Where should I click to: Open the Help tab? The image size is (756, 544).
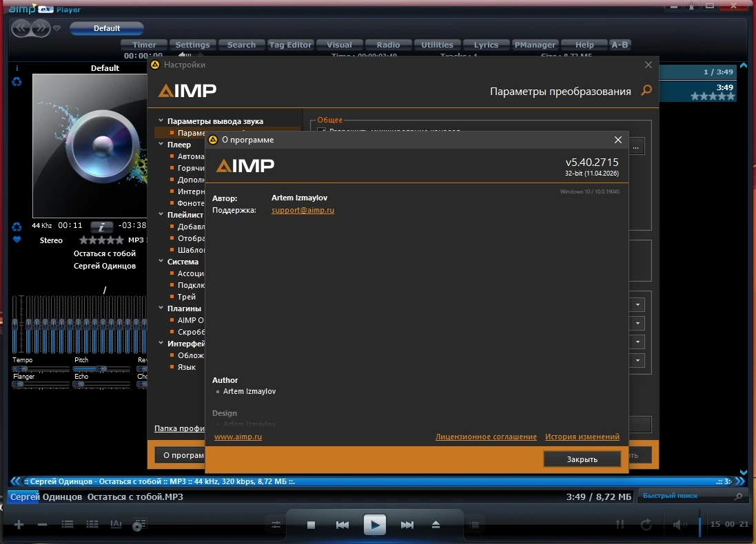click(x=584, y=45)
